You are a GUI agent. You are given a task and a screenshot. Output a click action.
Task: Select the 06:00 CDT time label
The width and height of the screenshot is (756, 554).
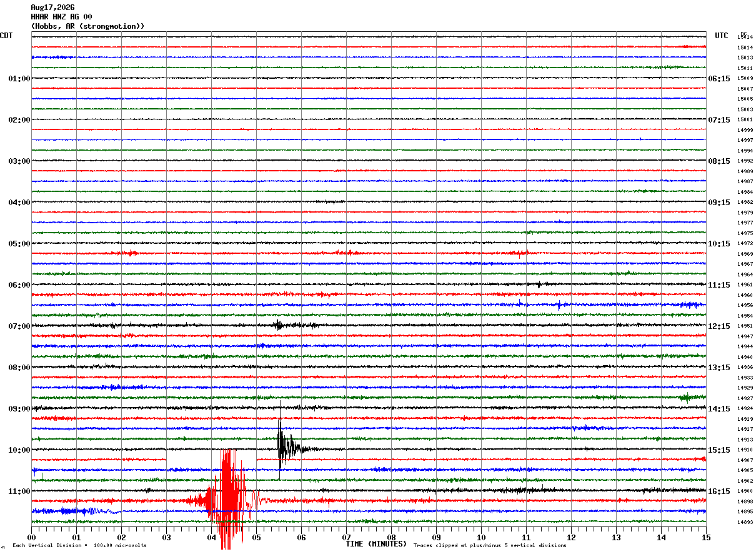click(x=19, y=285)
